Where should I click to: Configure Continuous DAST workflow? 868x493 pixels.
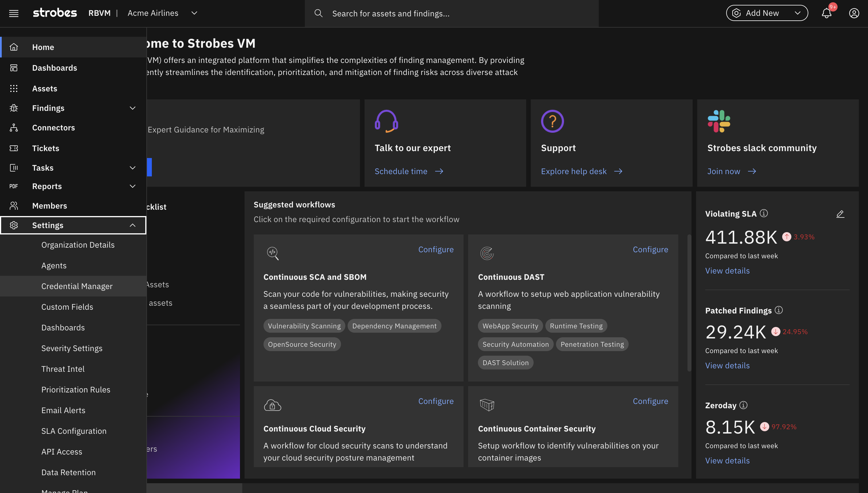[x=650, y=249]
